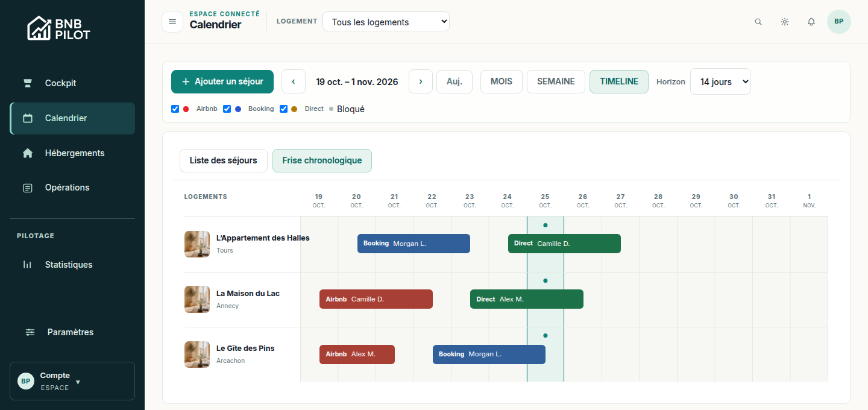The height and width of the screenshot is (410, 868).
Task: Open Direct stay Camille D. in Appartement des Halles
Action: 564,244
